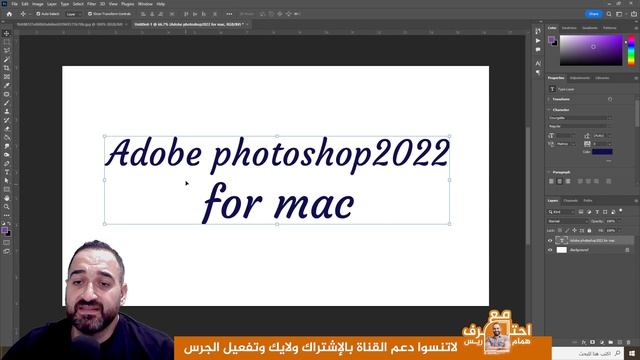
Task: Left align text in Paragraph section
Action: [551, 181]
